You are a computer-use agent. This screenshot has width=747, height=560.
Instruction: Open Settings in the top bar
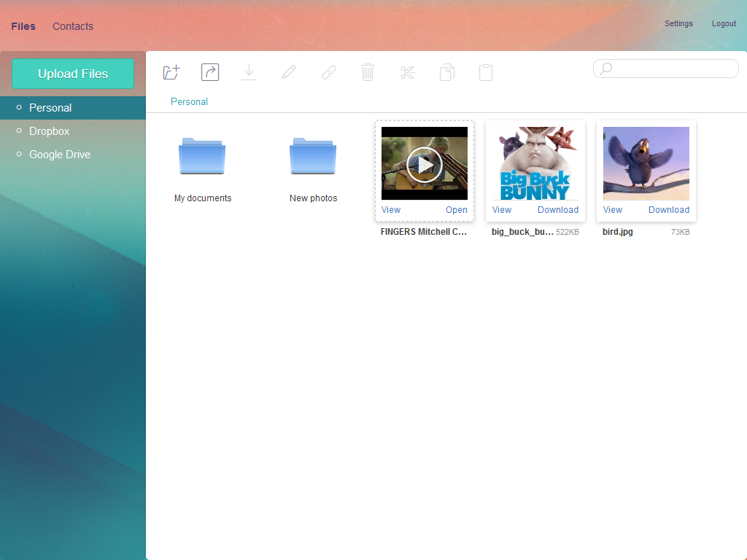[x=678, y=23]
